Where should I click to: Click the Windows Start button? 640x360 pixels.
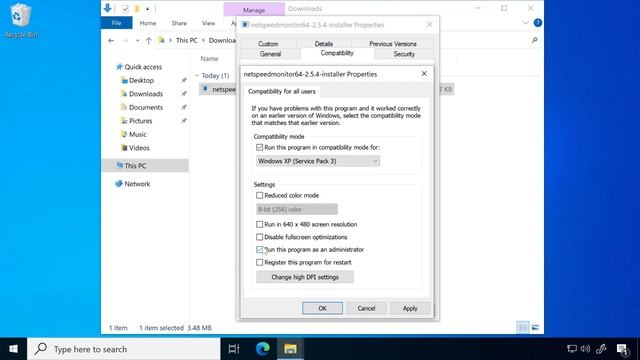coord(13,349)
